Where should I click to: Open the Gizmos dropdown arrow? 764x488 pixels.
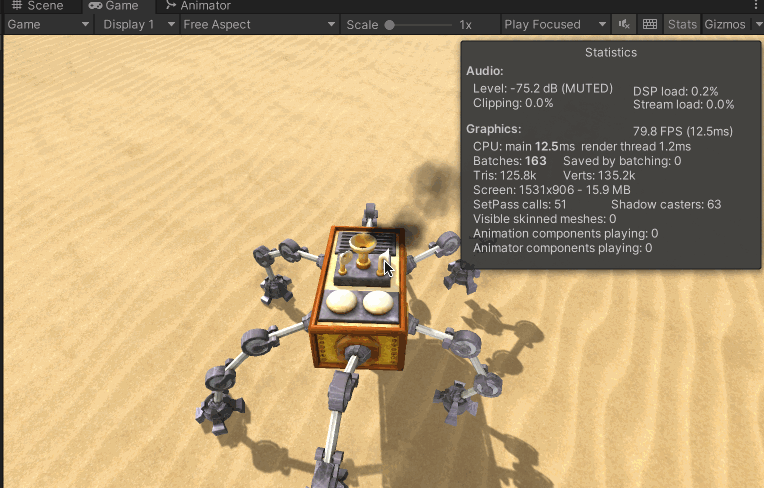pyautogui.click(x=757, y=24)
